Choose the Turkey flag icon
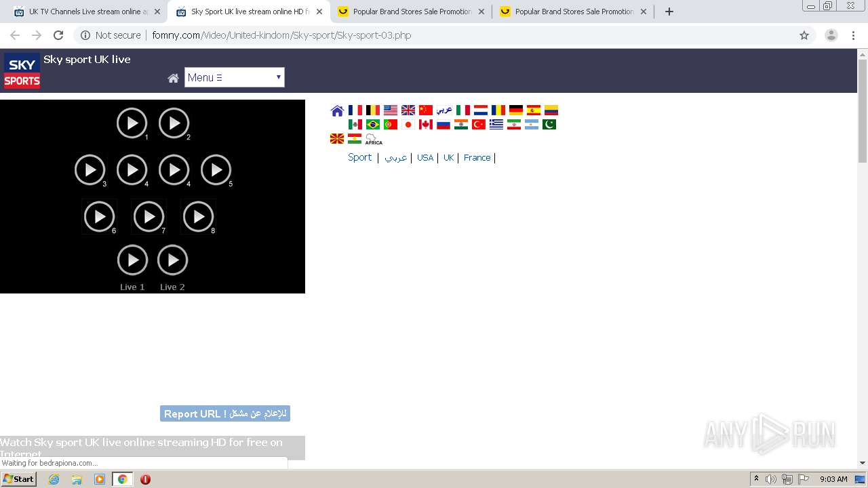 point(479,124)
